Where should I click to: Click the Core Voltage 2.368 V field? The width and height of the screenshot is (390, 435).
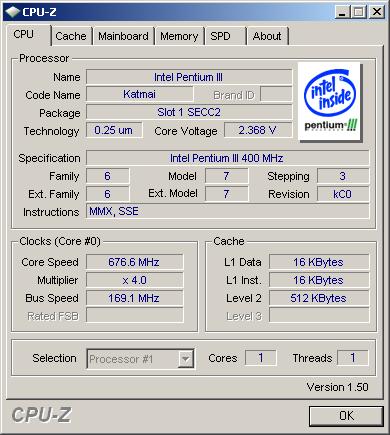click(x=258, y=130)
